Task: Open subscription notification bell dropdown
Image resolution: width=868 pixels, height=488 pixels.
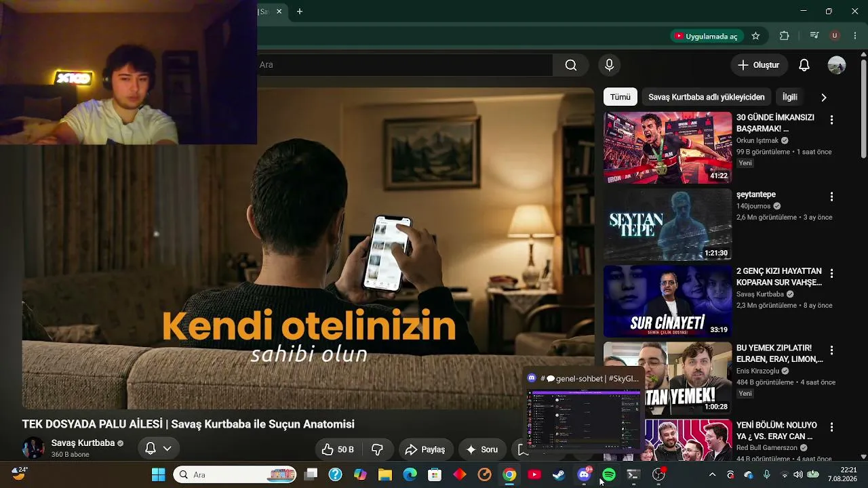Action: [159, 448]
